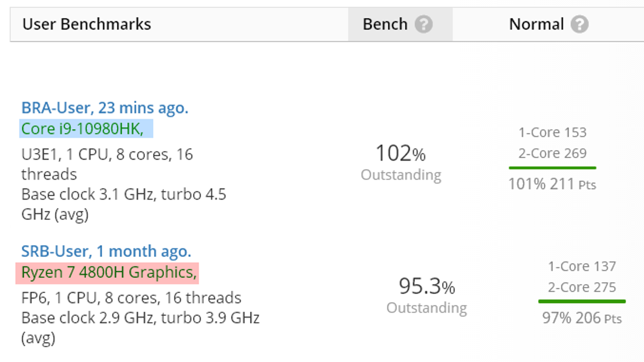Click the 2-Core 269 score
Viewport: 644px width, 362px height.
[552, 153]
